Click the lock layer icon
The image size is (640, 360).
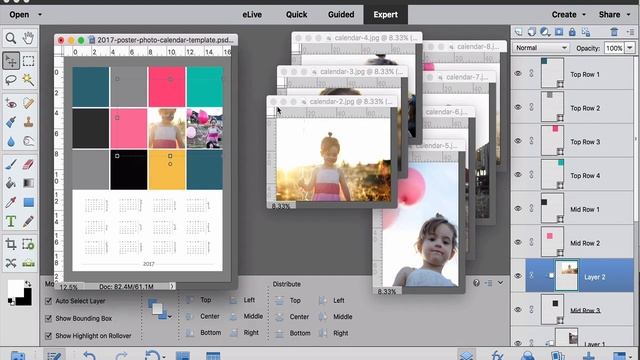pos(572,32)
